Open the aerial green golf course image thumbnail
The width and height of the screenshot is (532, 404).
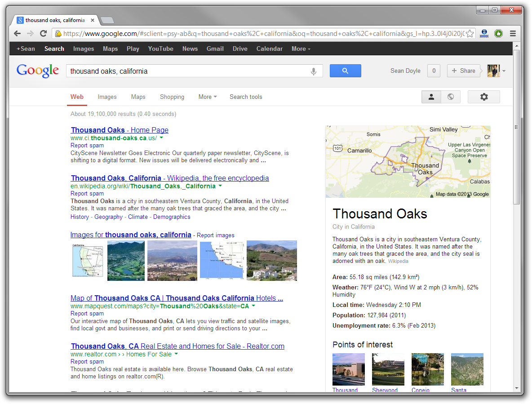[x=126, y=261]
